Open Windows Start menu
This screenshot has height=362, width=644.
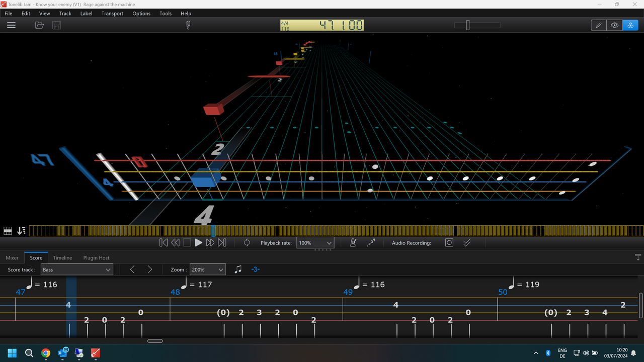click(x=12, y=353)
